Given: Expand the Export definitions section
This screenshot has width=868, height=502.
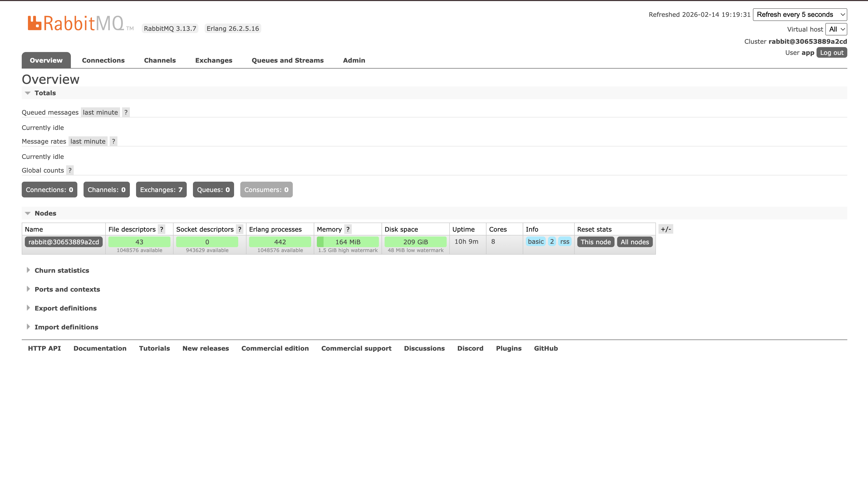Looking at the screenshot, I should (65, 308).
